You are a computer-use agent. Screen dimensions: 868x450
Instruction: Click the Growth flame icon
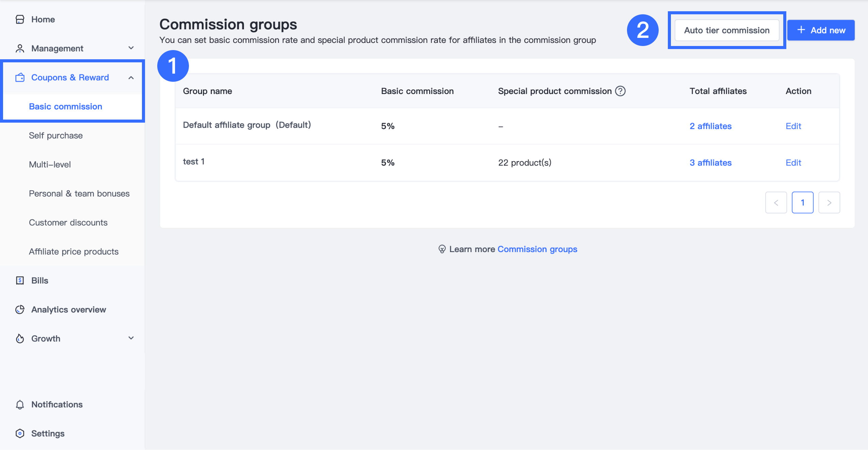[x=20, y=338]
